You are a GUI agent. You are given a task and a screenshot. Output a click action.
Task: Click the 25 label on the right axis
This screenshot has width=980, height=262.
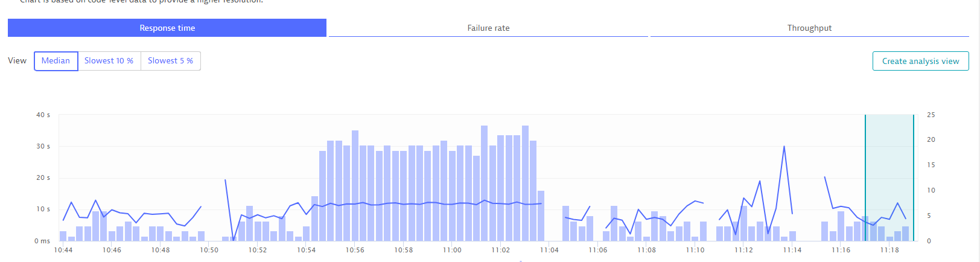(x=931, y=115)
